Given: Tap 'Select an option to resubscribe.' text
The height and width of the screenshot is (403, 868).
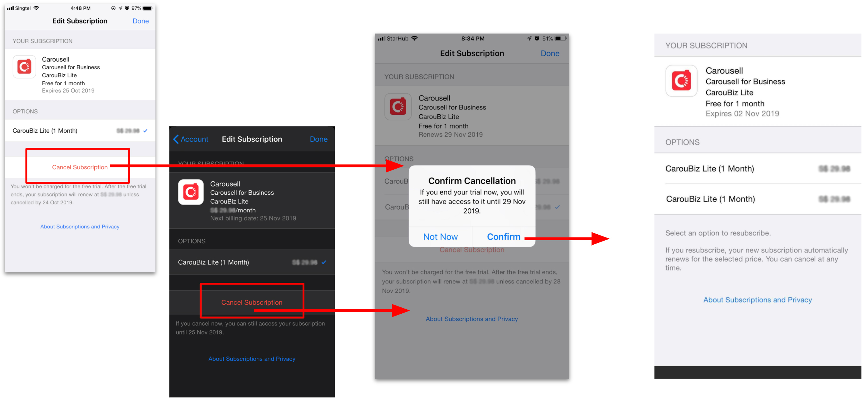Looking at the screenshot, I should click(718, 233).
